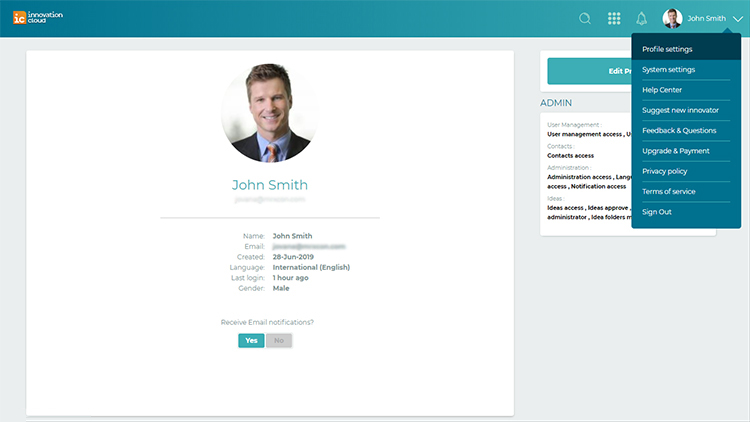Click the 28-Jun-2019 created date
Screen dimensions: 750x422
pos(293,257)
